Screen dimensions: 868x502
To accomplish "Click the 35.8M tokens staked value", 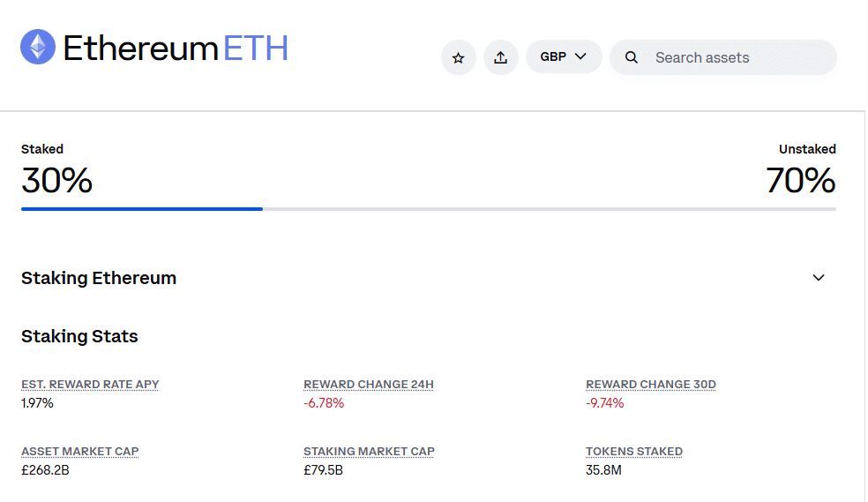I will [x=604, y=470].
